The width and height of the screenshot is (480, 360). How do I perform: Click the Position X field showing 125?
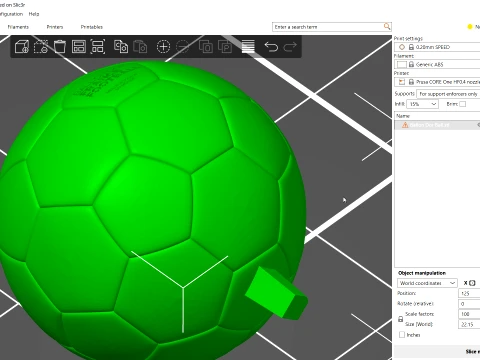[469, 293]
